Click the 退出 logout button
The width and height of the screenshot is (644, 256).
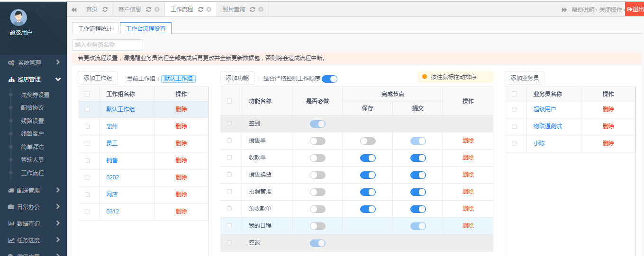635,9
